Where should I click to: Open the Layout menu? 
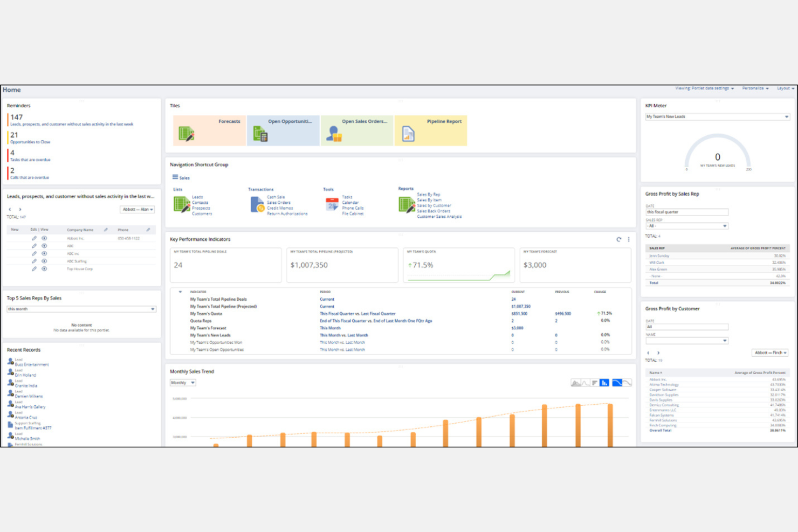point(785,88)
